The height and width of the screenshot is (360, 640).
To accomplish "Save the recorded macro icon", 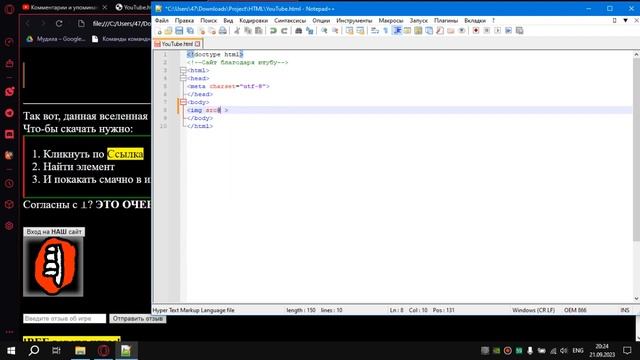I will [520, 31].
